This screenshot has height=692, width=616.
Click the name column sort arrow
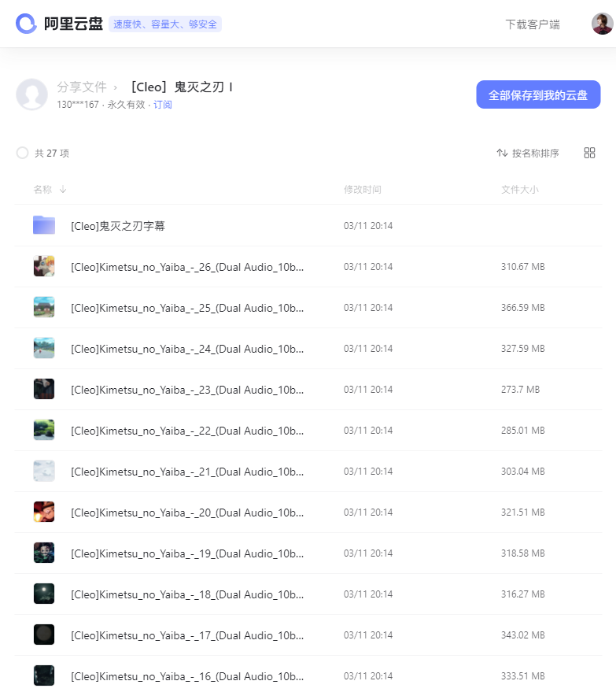(x=63, y=189)
